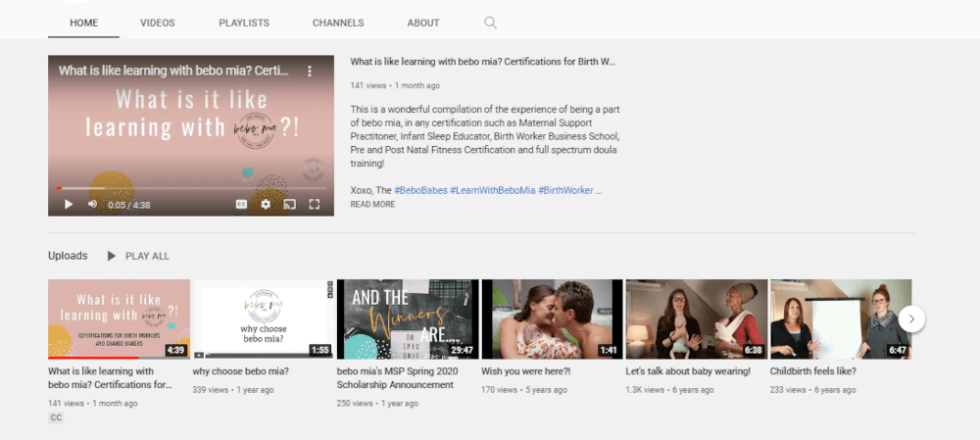Cast video using the Cast icon
980x440 pixels.
(x=290, y=204)
